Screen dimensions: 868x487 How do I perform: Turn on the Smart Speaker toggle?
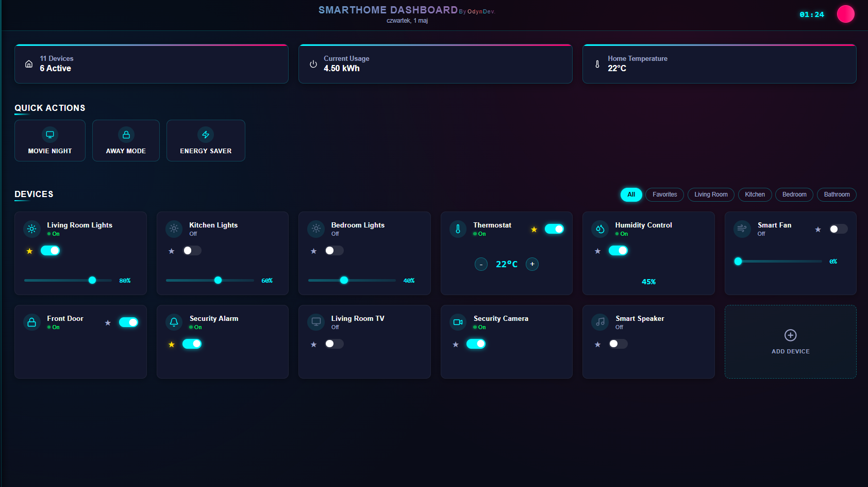coord(618,344)
